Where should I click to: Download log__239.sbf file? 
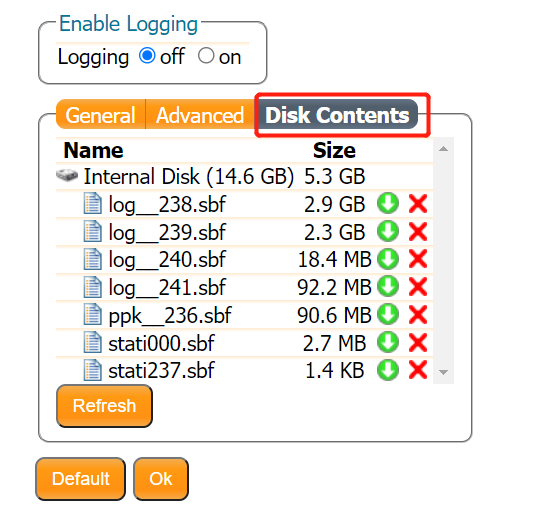coord(388,231)
